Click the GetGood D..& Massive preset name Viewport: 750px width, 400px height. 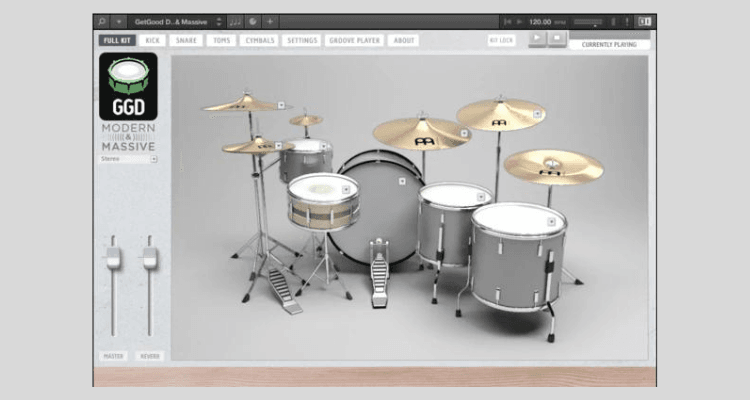point(171,22)
